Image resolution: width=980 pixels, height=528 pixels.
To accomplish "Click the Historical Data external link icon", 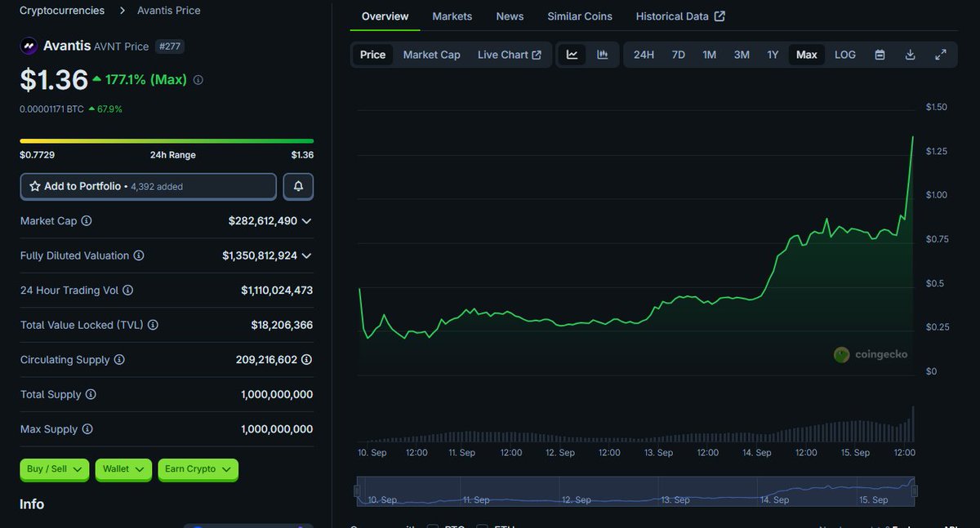I will 719,16.
